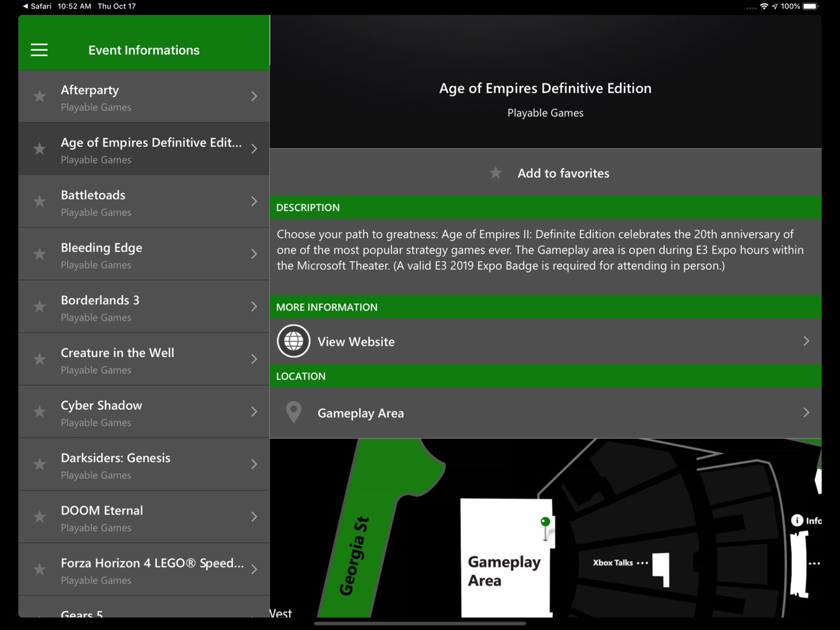Click View Website chevron arrow

click(806, 341)
